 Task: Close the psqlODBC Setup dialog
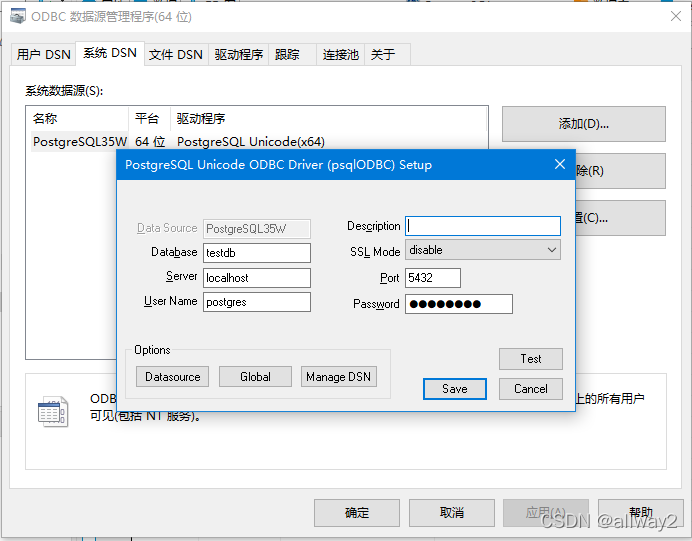click(x=560, y=164)
